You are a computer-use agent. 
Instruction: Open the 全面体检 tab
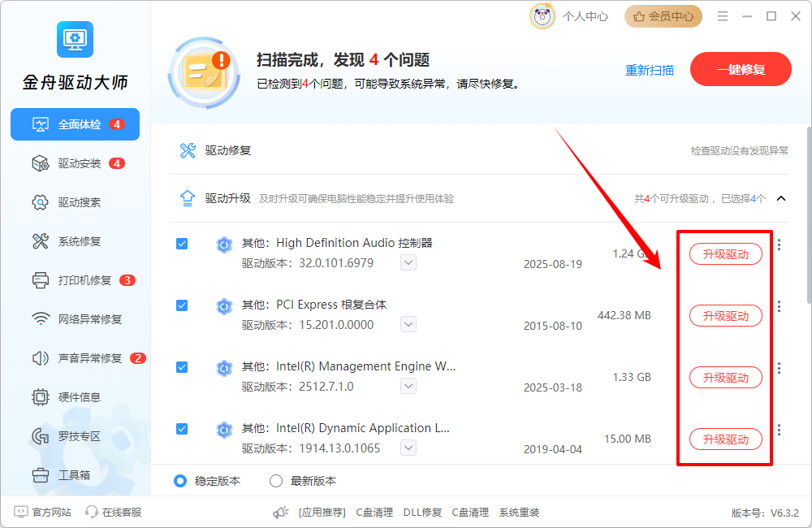[x=75, y=124]
